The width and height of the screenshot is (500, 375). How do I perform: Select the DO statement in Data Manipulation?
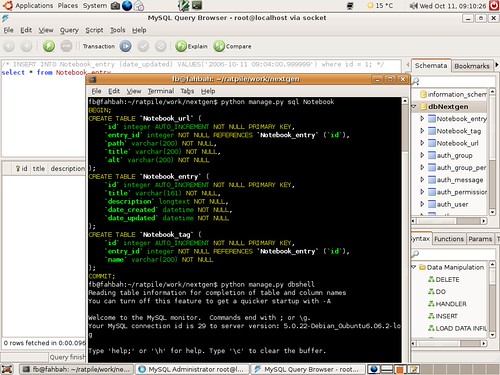click(437, 292)
